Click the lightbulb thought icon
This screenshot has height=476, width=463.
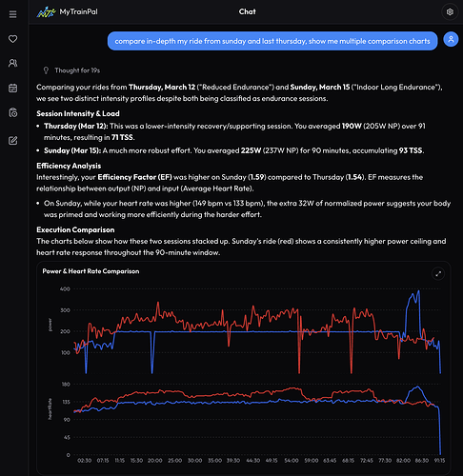tap(46, 70)
